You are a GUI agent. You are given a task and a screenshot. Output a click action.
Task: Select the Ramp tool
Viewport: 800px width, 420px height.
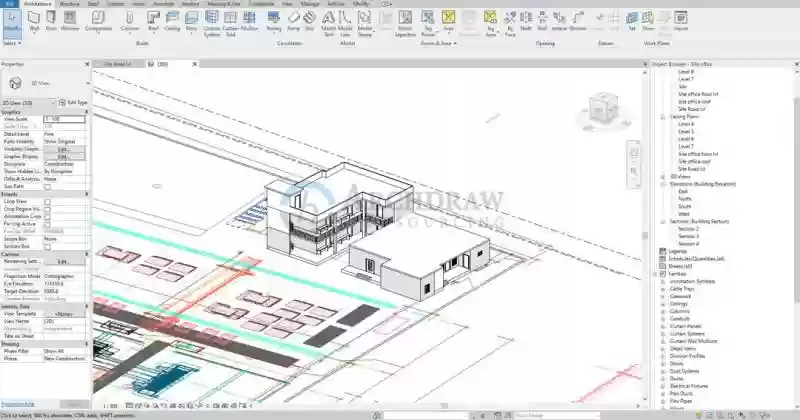(x=293, y=21)
